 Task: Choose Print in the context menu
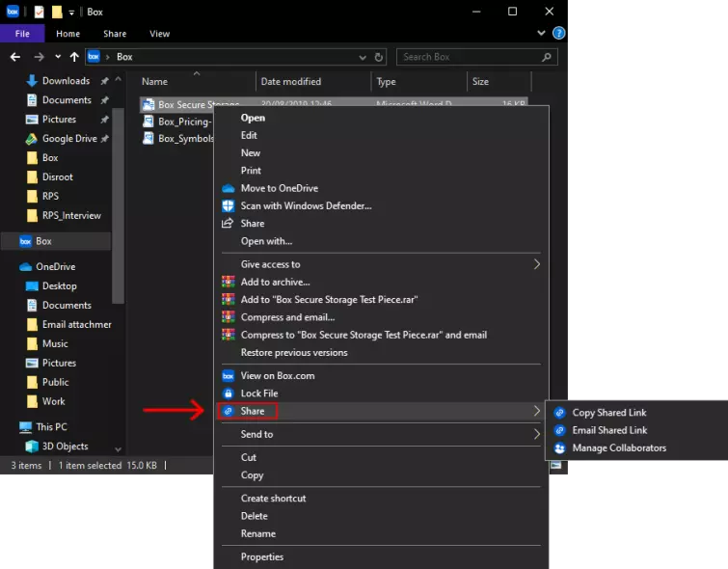coord(251,171)
